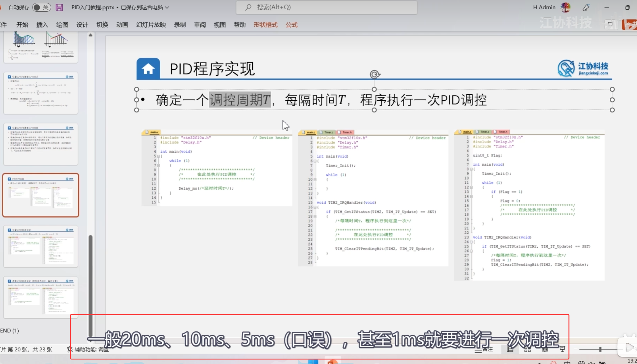Open the 设计 (Design) ribbon tab
This screenshot has width=637, height=364.
(82, 25)
